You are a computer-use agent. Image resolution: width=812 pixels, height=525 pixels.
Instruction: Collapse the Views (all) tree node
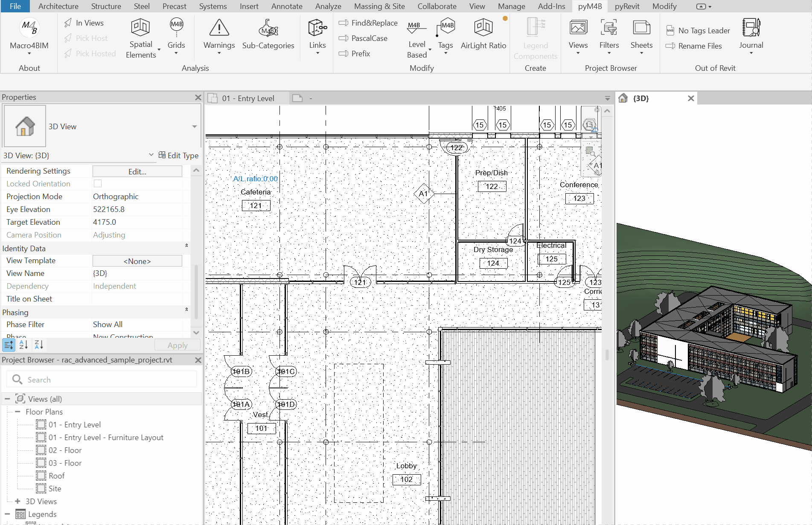pos(7,399)
